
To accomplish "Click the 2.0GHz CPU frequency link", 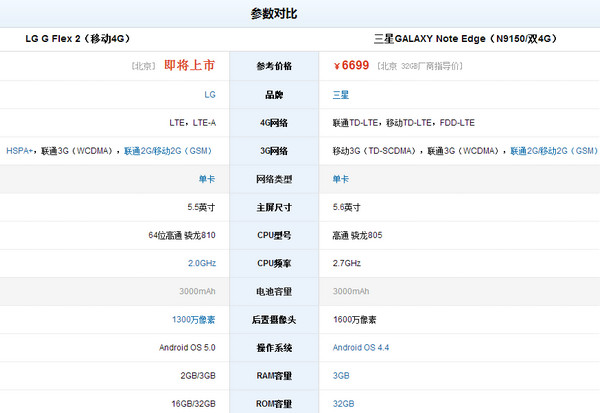I will pyautogui.click(x=202, y=263).
